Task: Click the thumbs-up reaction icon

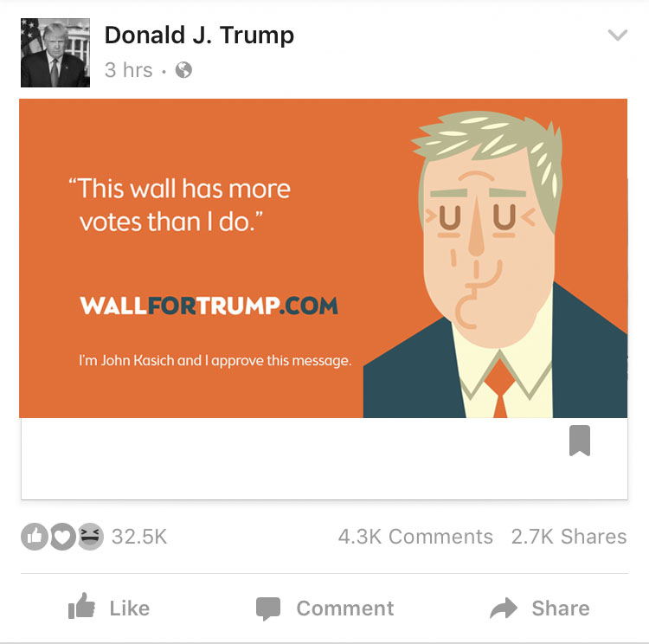Action: 35,537
